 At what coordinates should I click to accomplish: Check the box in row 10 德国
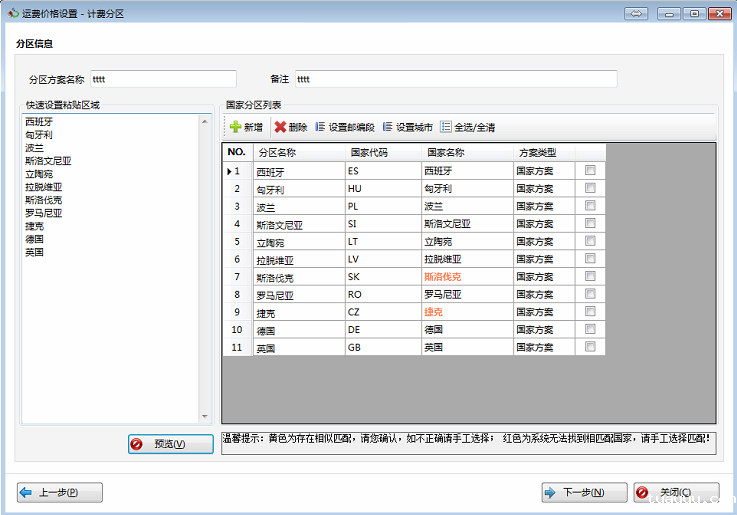(590, 329)
